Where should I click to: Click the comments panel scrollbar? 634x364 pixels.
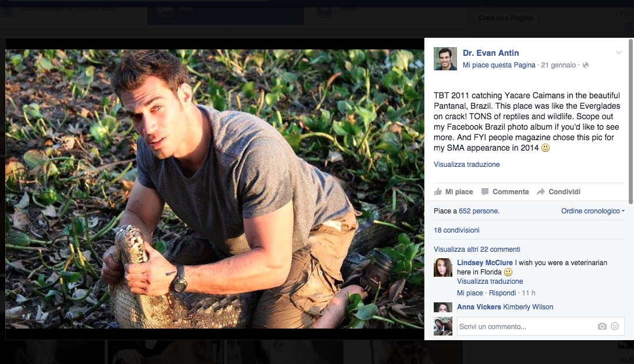(x=631, y=116)
